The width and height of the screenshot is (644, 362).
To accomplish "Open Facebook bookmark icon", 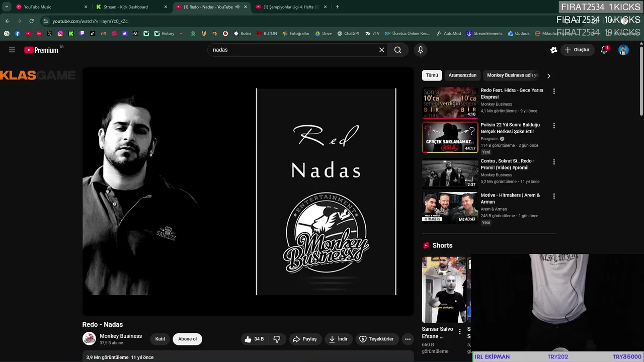I will click(x=17, y=34).
